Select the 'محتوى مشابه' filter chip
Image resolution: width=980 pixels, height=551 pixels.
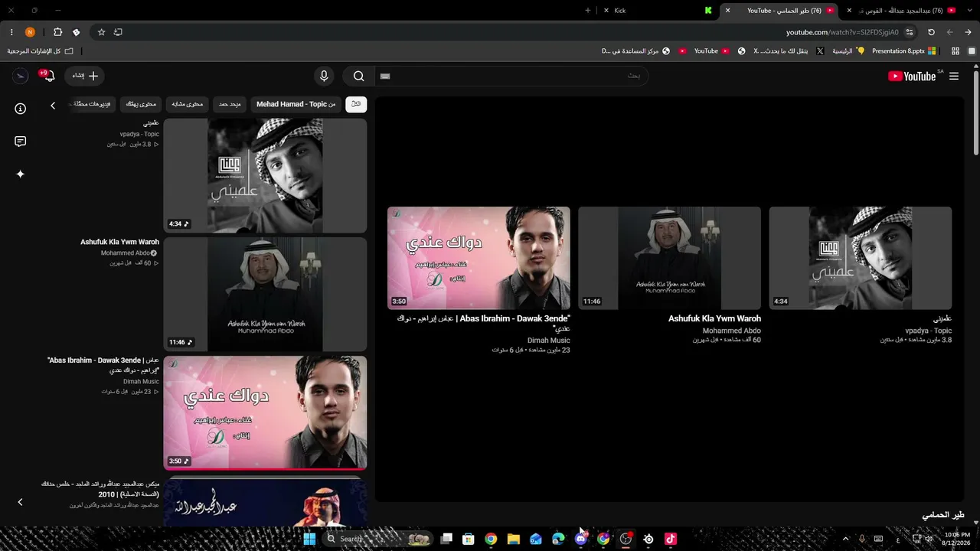tap(187, 104)
